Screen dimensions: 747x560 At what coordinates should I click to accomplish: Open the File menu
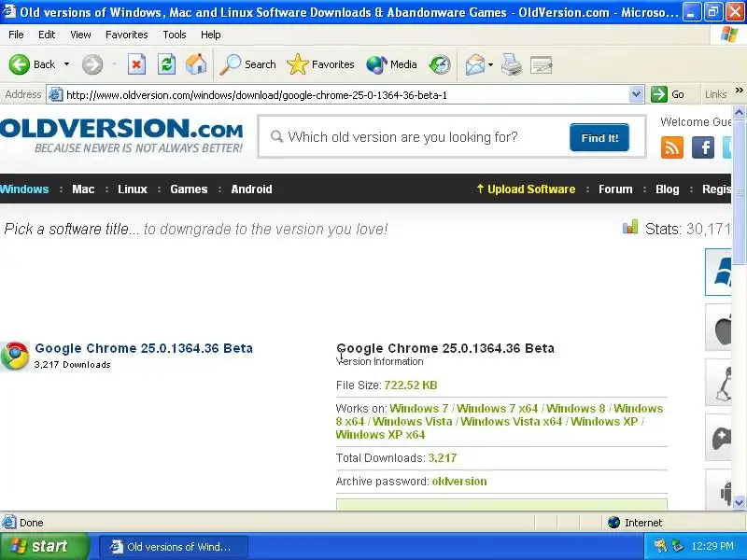(x=16, y=35)
